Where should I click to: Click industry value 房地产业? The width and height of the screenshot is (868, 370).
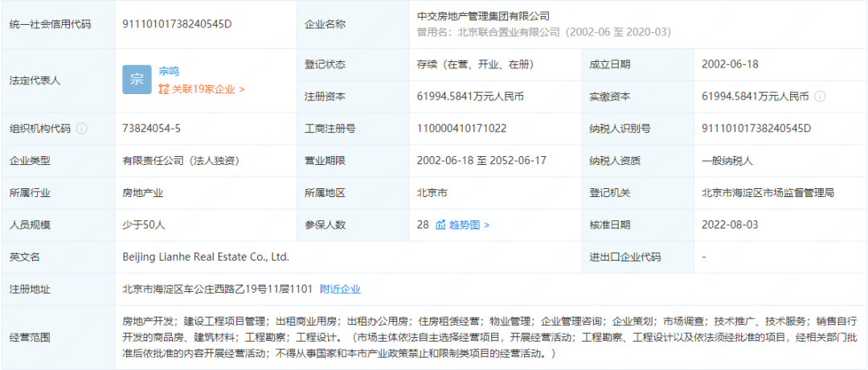point(142,193)
